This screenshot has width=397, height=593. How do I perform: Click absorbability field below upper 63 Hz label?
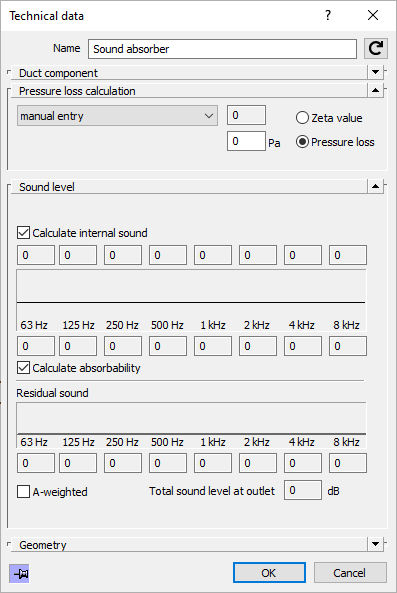(x=36, y=346)
